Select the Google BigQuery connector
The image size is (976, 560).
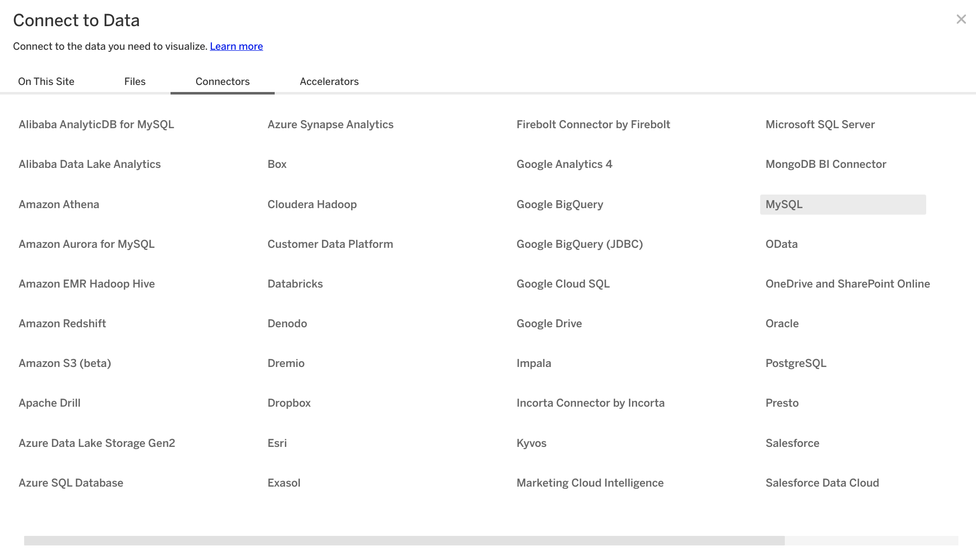coord(560,204)
